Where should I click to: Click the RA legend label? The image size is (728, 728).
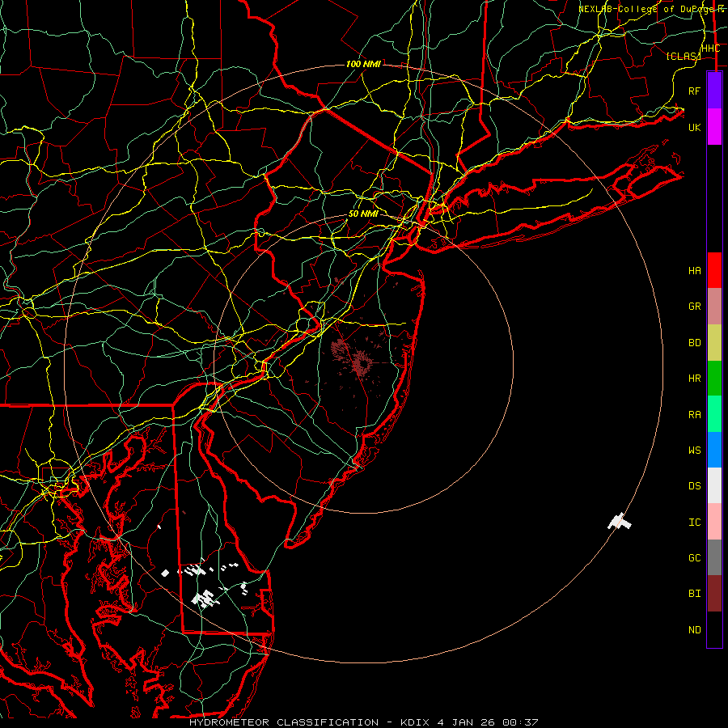(x=694, y=415)
